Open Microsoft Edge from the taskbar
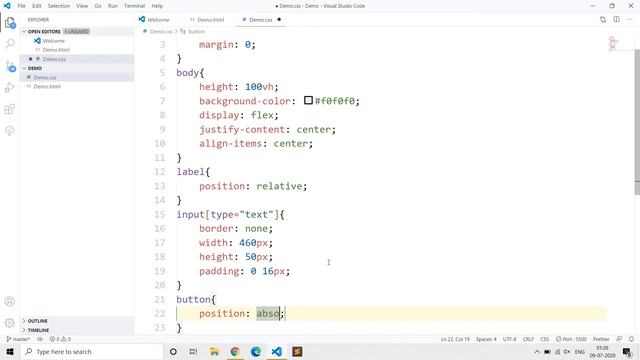 [256, 351]
